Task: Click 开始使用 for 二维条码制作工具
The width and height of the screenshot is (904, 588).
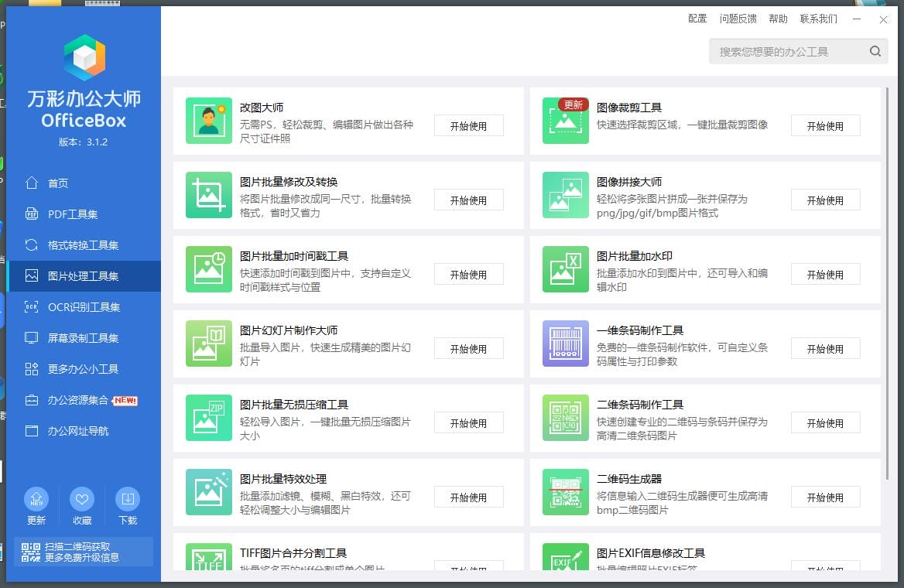Action: (826, 424)
